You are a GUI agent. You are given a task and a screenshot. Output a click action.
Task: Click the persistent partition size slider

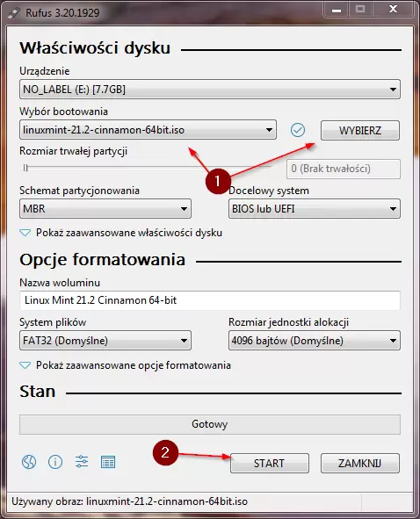(x=148, y=168)
